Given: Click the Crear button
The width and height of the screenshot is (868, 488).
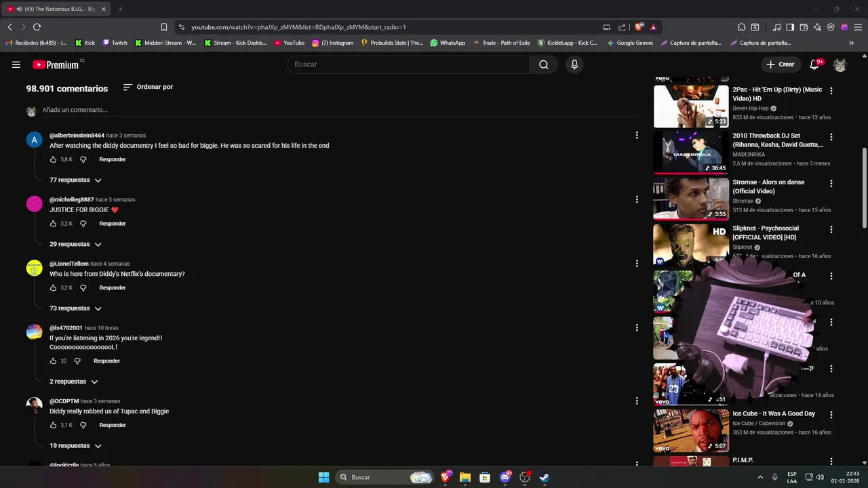Looking at the screenshot, I should [x=780, y=64].
